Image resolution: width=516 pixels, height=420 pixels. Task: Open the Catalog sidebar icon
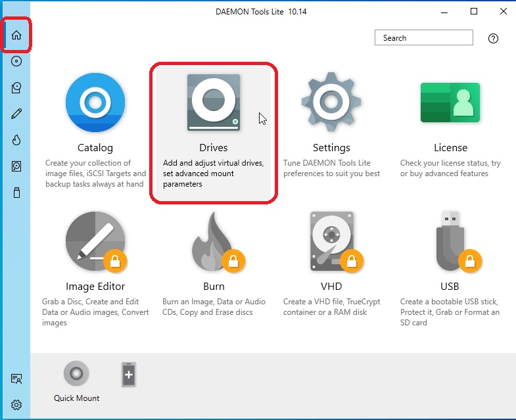pyautogui.click(x=16, y=87)
